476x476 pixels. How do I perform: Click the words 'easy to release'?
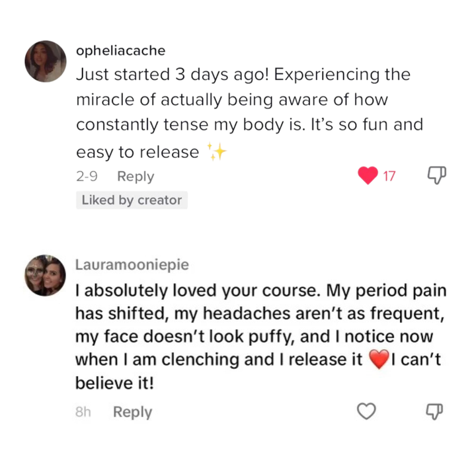(137, 152)
